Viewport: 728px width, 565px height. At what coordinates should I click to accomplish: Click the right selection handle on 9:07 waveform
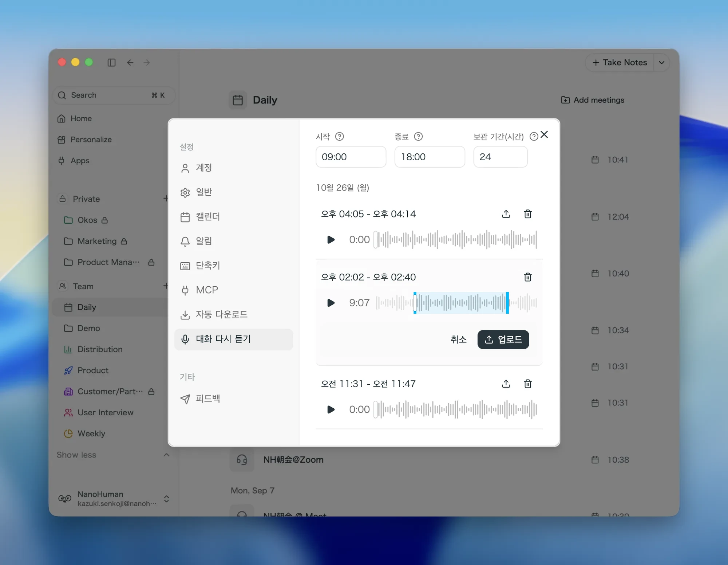tap(507, 303)
